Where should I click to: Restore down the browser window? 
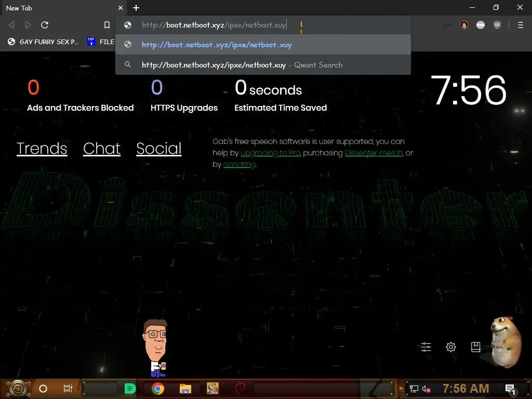pos(496,7)
